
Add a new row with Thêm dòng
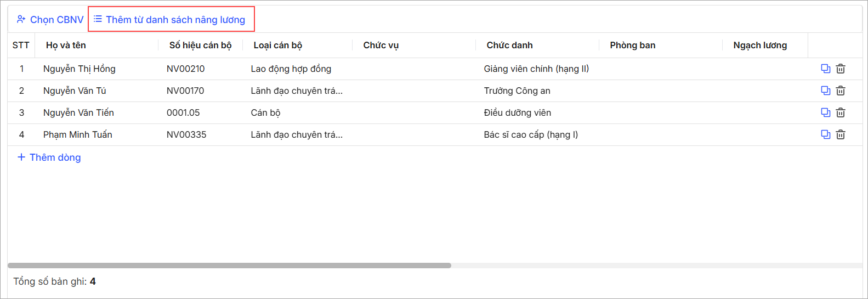[x=49, y=157]
